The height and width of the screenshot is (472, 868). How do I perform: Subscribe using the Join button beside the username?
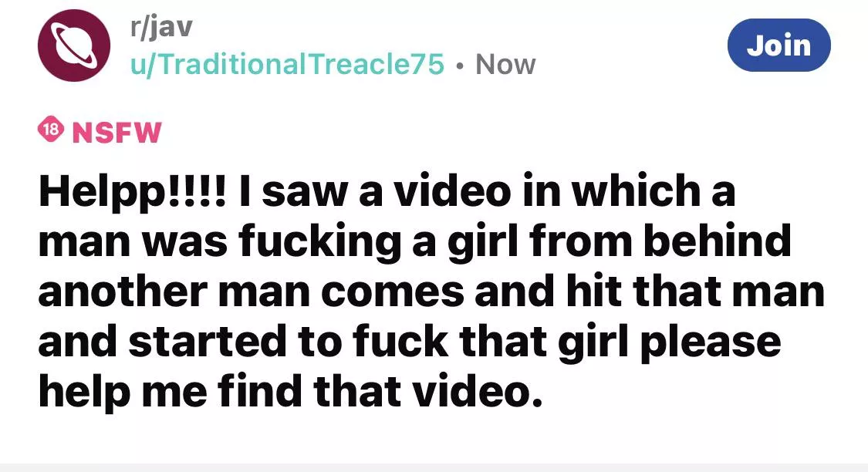click(x=778, y=45)
